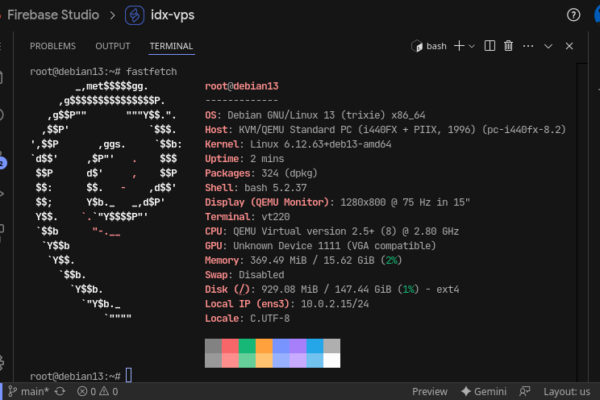Click the terminal prompt cursor
This screenshot has width=600, height=400.
129,375
